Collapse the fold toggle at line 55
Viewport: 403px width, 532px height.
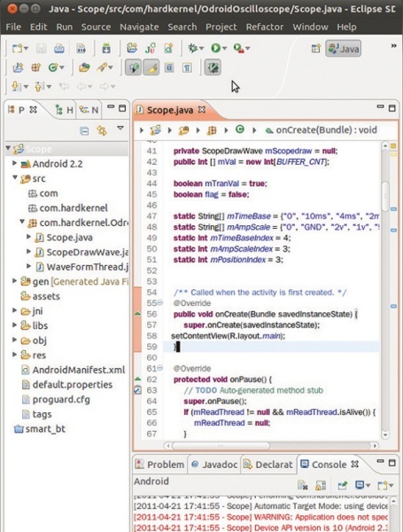160,302
